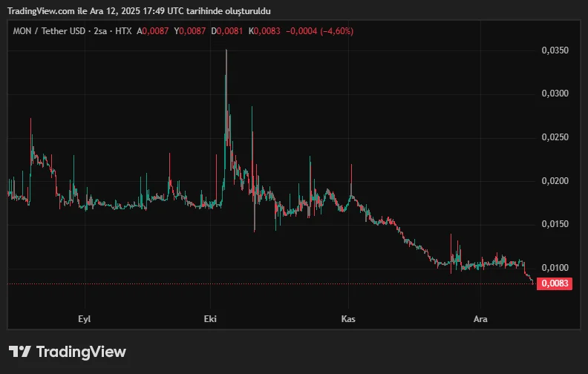Select the Eyl month marker on time axis

85,319
